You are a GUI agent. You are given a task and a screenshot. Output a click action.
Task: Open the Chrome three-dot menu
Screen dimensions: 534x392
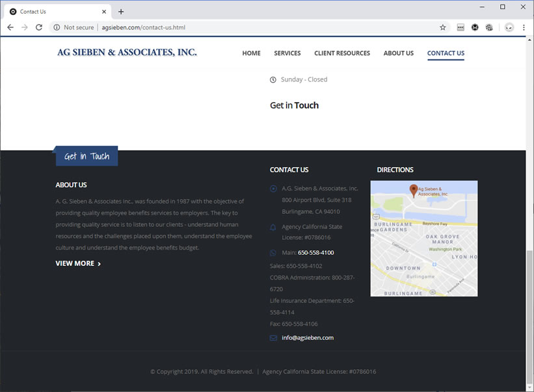pyautogui.click(x=524, y=27)
